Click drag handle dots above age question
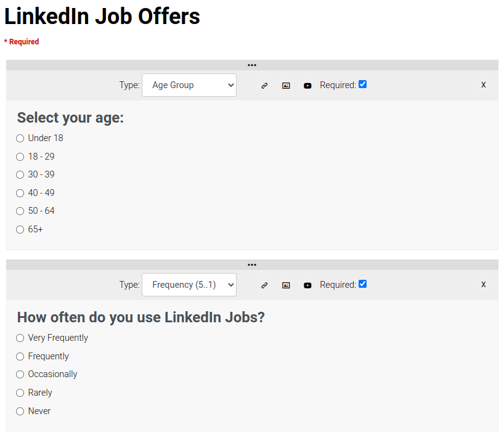The height and width of the screenshot is (440, 504). (252, 65)
